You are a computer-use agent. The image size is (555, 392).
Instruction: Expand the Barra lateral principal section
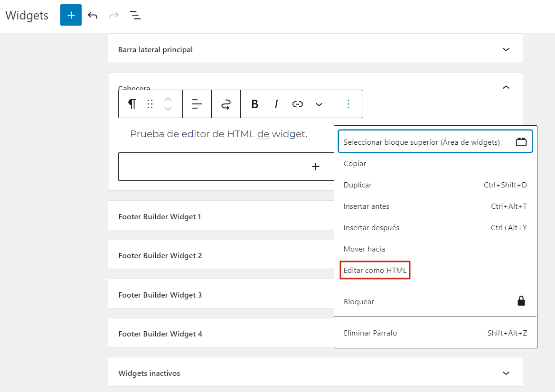[506, 49]
